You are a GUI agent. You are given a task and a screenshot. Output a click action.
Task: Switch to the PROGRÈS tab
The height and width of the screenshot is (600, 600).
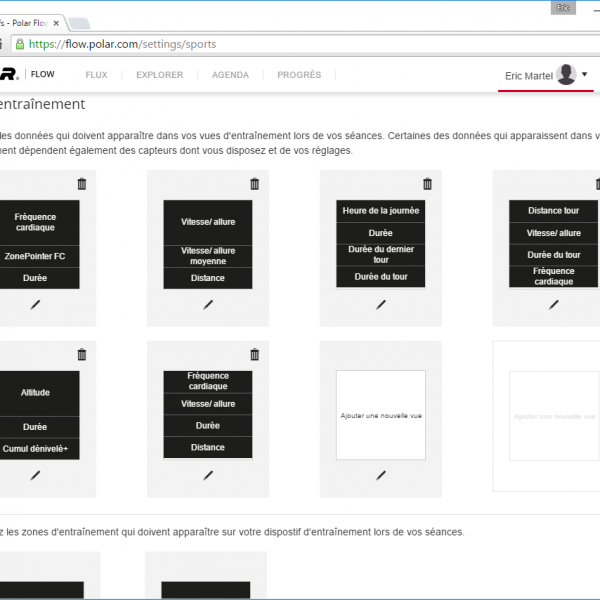(x=299, y=75)
